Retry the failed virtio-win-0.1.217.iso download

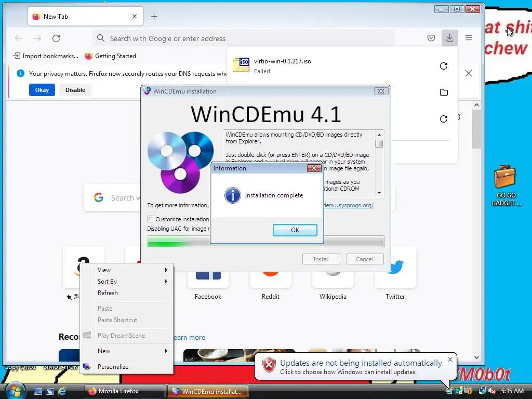coord(444,66)
